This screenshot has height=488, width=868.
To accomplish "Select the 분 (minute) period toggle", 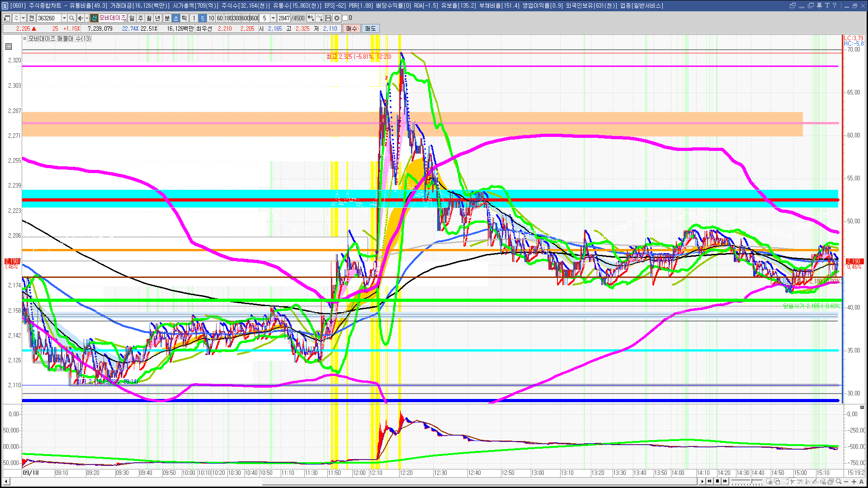I will 167,18.
